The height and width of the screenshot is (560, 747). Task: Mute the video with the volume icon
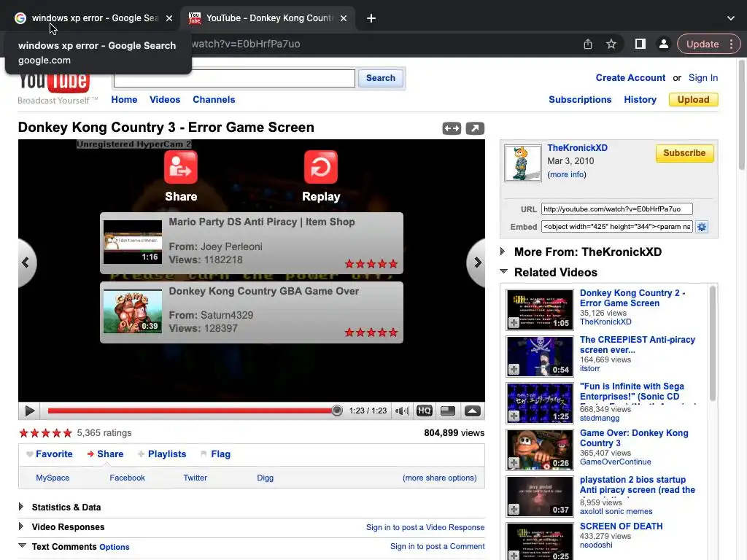[x=402, y=411]
